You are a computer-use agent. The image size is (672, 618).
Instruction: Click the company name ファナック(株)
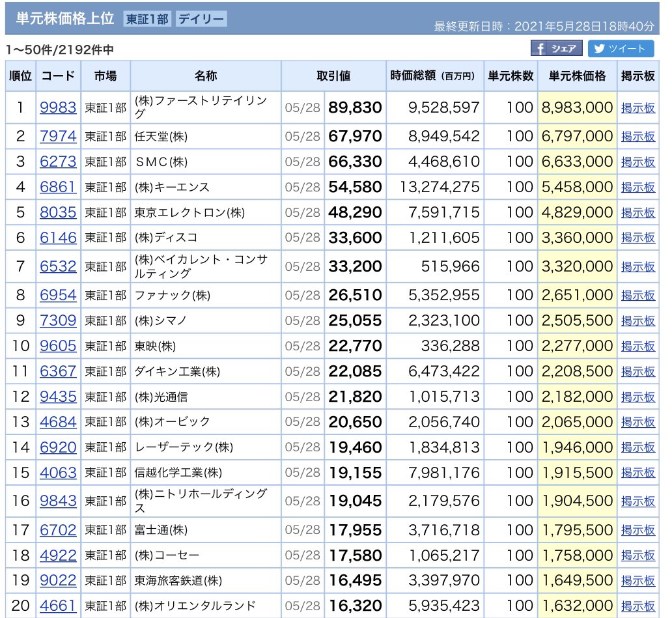(173, 295)
